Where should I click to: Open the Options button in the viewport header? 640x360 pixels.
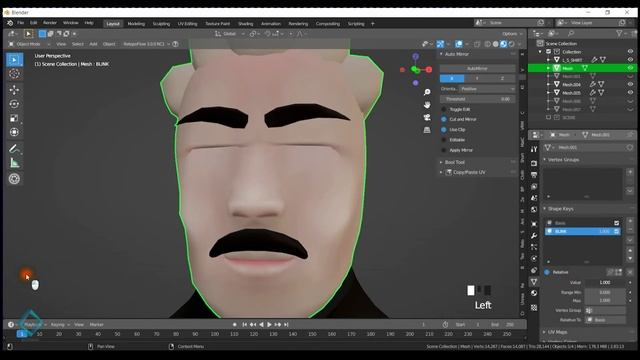tap(512, 34)
